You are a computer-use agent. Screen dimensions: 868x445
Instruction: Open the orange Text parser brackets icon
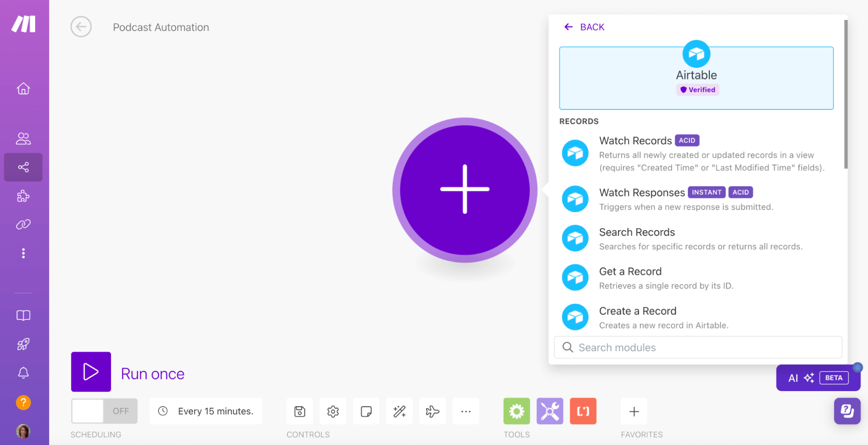coord(583,411)
